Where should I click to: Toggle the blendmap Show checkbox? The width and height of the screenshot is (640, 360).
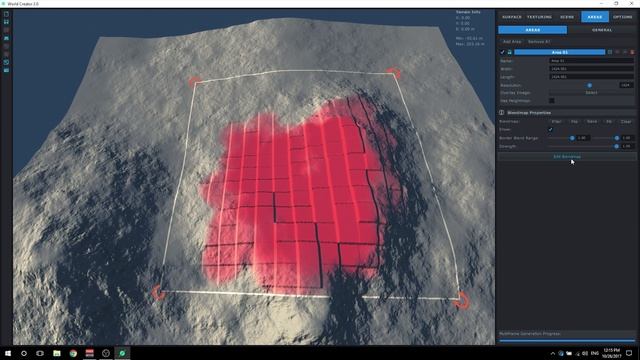(x=550, y=129)
